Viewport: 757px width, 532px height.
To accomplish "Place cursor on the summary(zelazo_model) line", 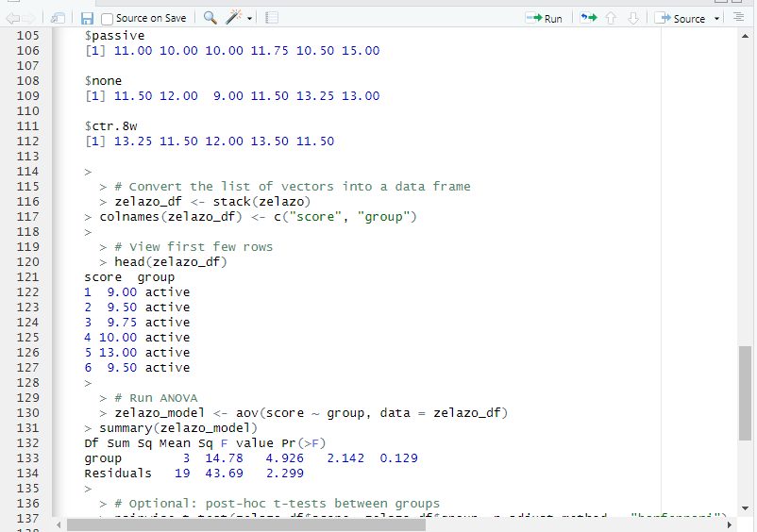I will pyautogui.click(x=178, y=427).
